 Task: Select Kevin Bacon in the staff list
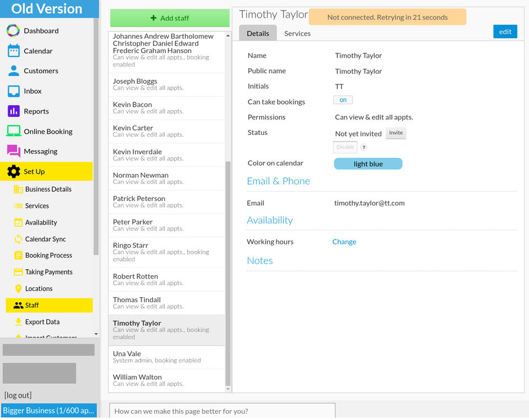pyautogui.click(x=166, y=108)
